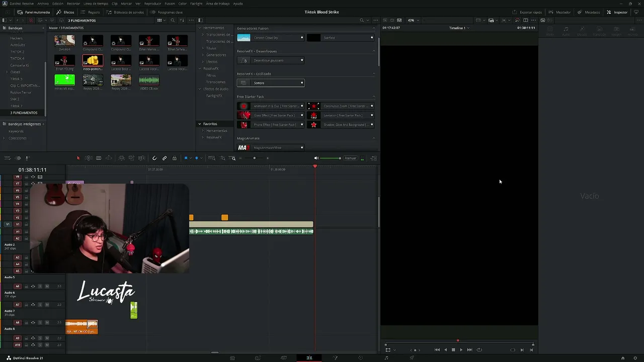Screen dimensions: 644x362
Task: Open the Línea de tiempo menu
Action: 96,4
